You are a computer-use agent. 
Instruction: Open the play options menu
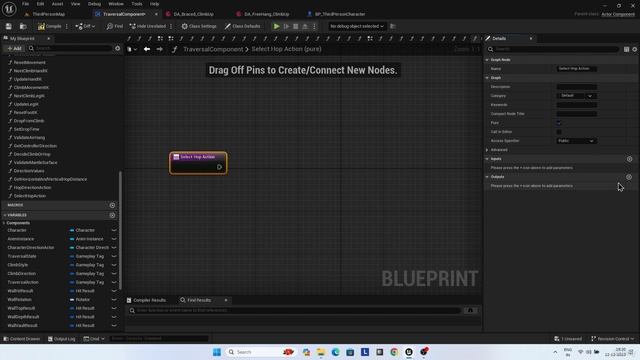pos(314,26)
